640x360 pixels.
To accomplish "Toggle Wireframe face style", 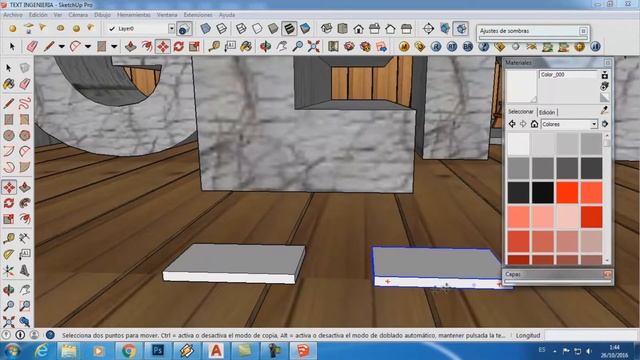I will click(x=241, y=29).
